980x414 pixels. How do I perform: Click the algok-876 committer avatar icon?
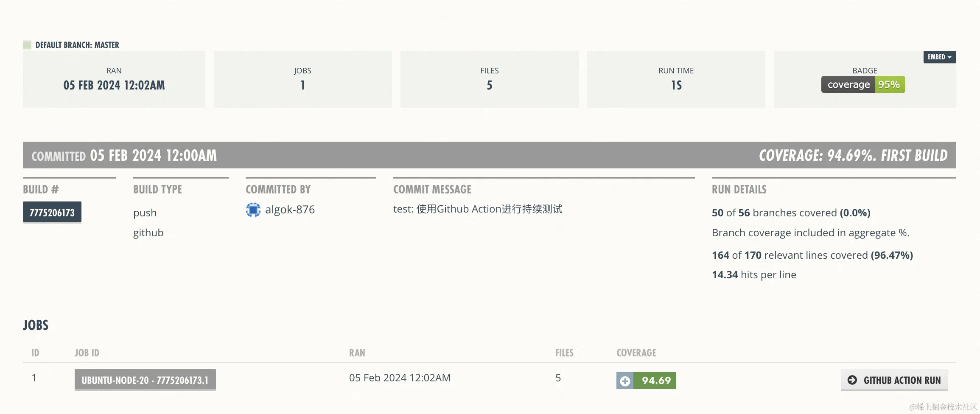tap(253, 210)
